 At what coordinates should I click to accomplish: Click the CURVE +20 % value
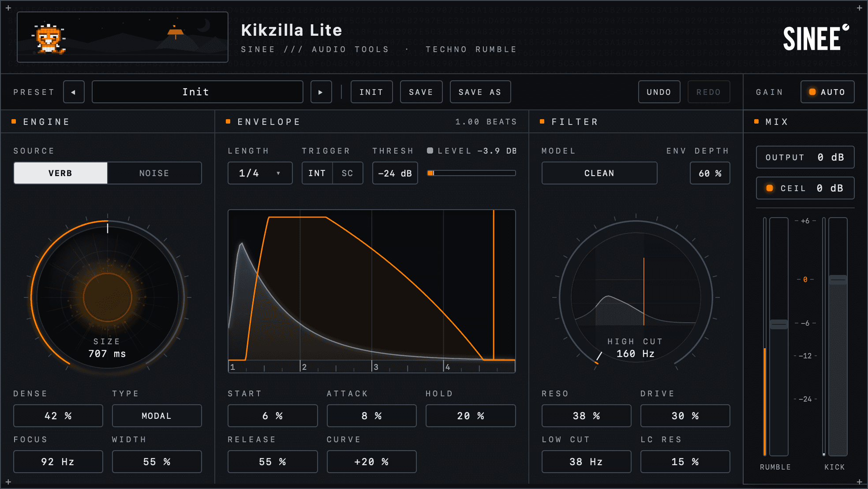pyautogui.click(x=372, y=462)
